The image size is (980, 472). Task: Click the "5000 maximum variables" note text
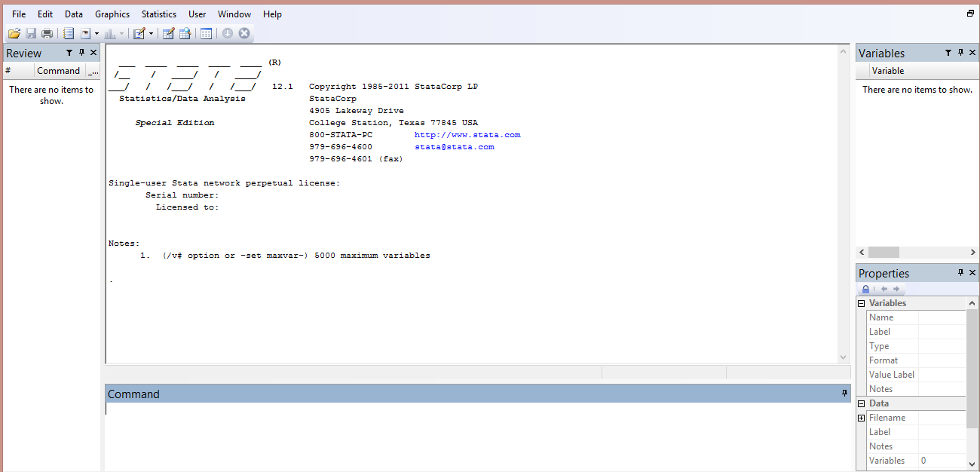[x=372, y=256]
